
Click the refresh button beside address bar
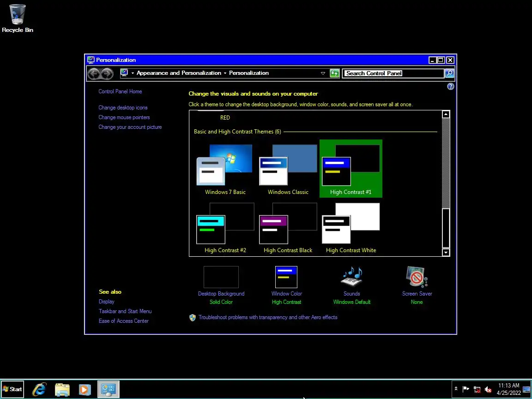334,73
